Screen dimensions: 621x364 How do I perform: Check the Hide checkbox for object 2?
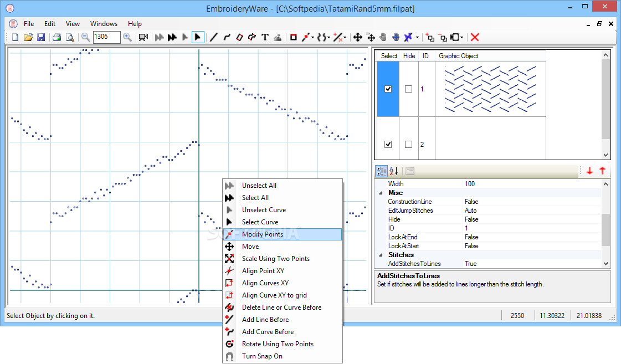tap(408, 144)
